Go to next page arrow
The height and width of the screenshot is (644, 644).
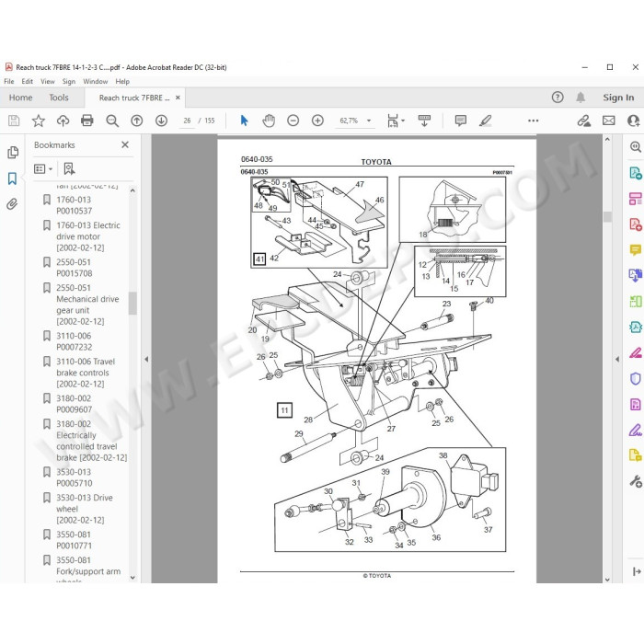click(161, 121)
